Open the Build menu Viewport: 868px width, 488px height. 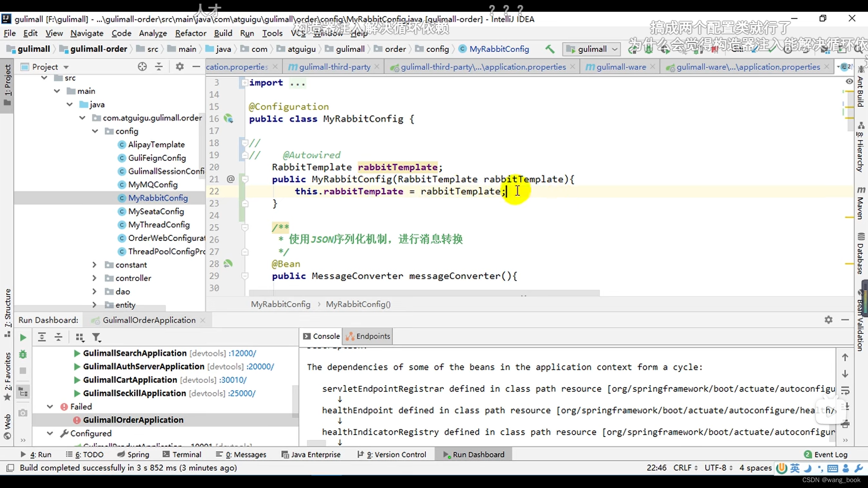[223, 33]
